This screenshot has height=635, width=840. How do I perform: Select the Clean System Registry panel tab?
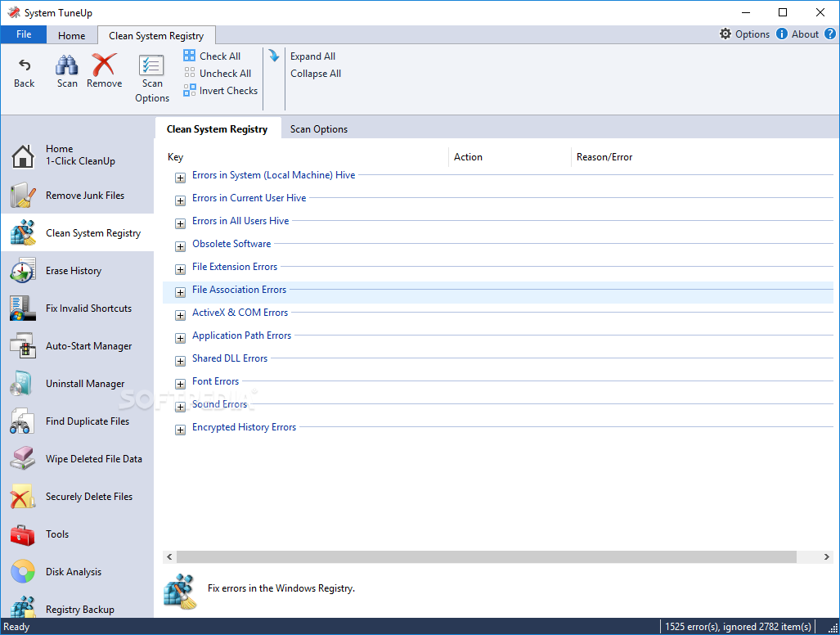click(217, 129)
